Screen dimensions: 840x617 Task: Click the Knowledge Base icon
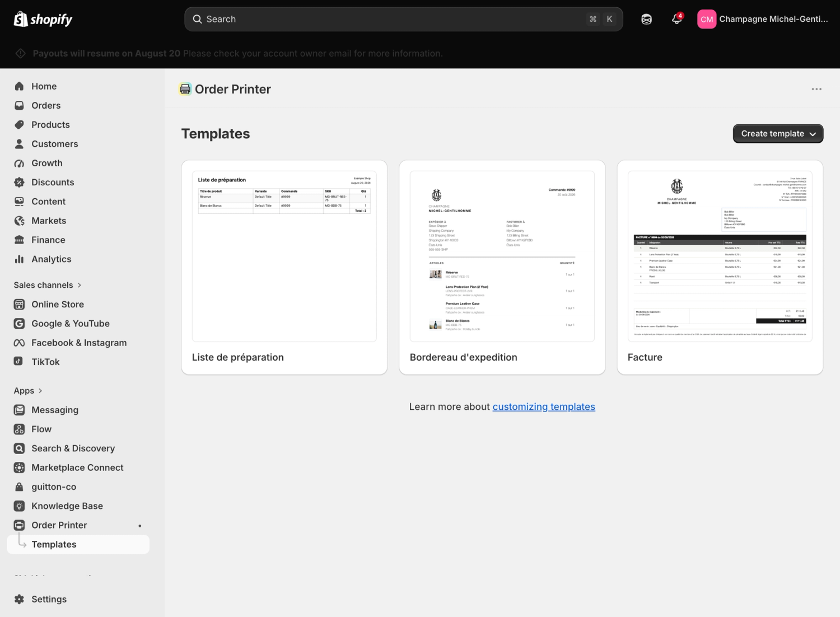pos(19,506)
